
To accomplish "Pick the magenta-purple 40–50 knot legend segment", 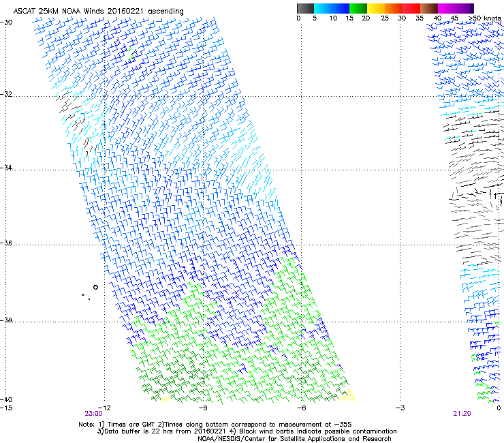I will click(456, 8).
